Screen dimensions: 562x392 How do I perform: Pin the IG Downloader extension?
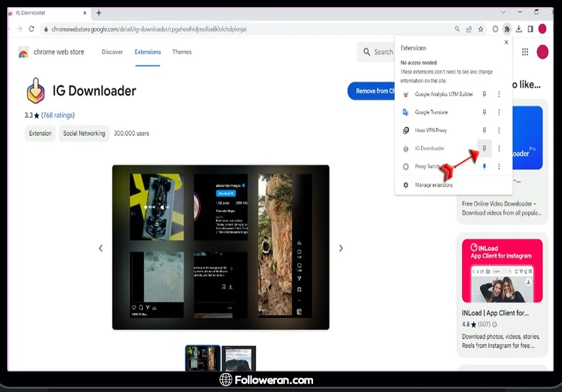[x=484, y=148]
